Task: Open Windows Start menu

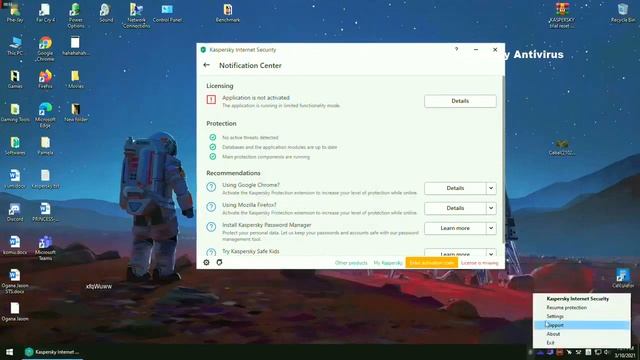Action: point(9,352)
